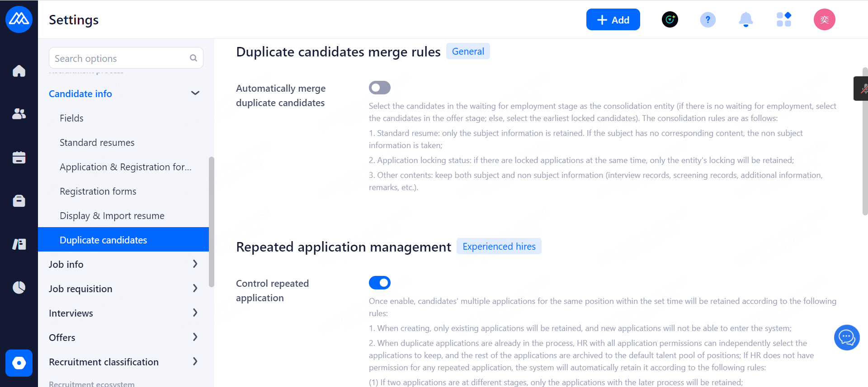Viewport: 868px width, 387px height.
Task: Collapse the Candidate info section
Action: tap(195, 93)
